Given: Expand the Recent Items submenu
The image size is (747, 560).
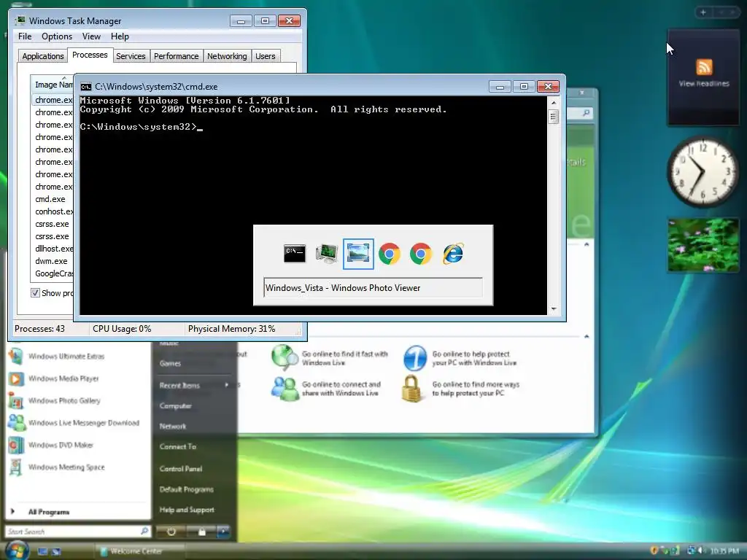Looking at the screenshot, I should pos(194,385).
